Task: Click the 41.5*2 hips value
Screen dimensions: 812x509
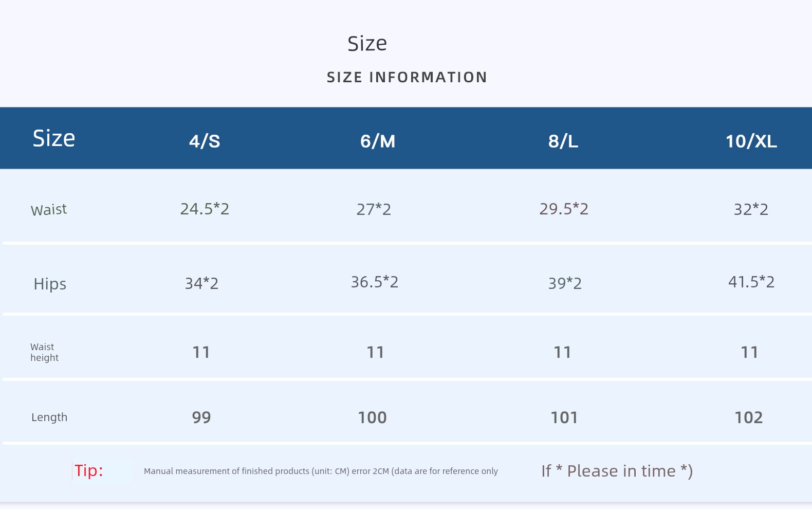Action: pyautogui.click(x=751, y=282)
